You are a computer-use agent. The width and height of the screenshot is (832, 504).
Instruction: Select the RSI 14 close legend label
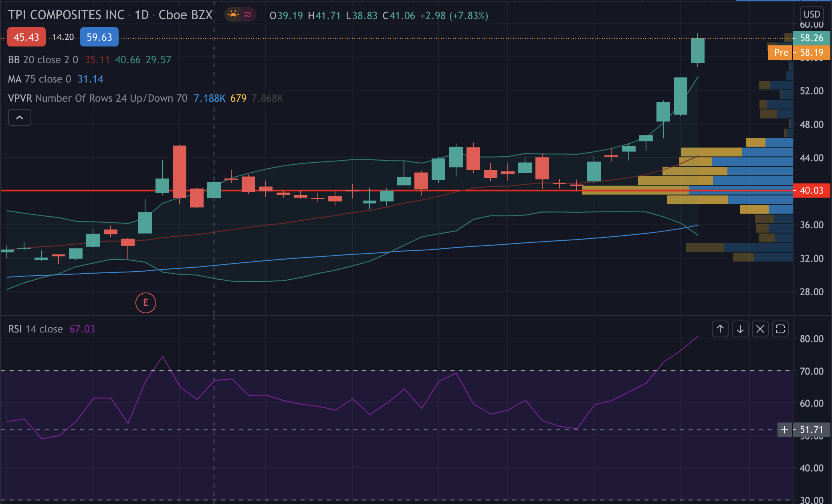(x=35, y=329)
